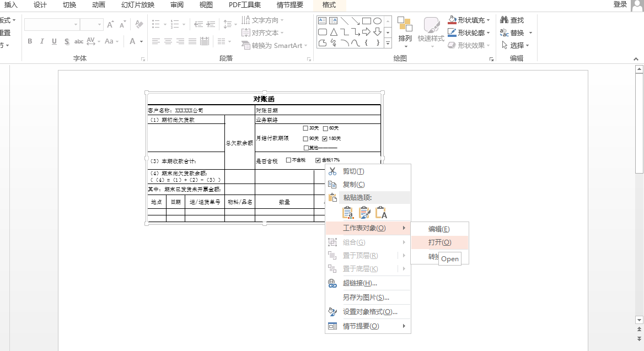Toggle Bold formatting

pos(30,41)
